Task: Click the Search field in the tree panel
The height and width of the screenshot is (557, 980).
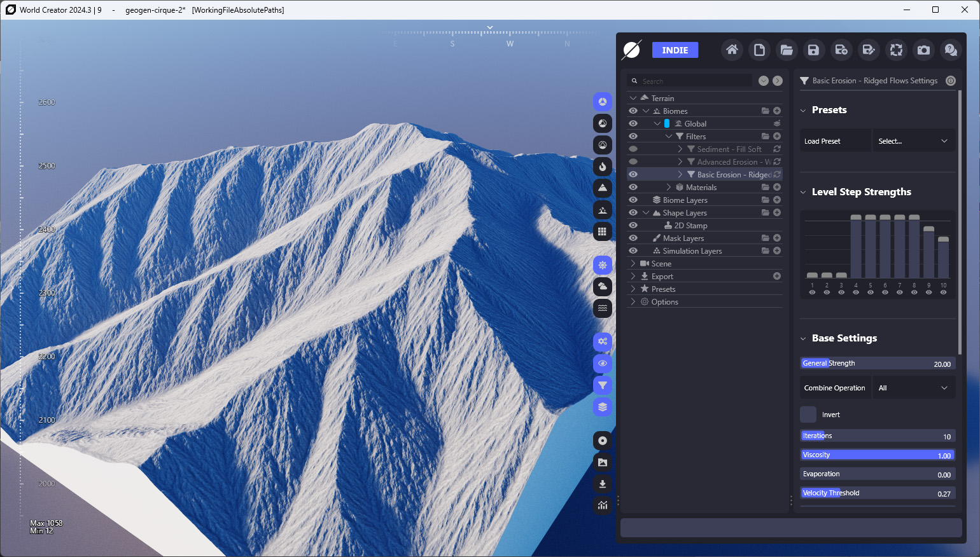Action: point(690,81)
